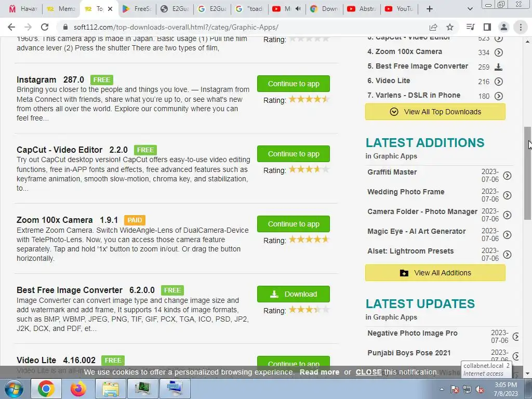532x399 pixels.
Task: Open Punjabi Boys Pose 2021 link
Action: coord(409,353)
